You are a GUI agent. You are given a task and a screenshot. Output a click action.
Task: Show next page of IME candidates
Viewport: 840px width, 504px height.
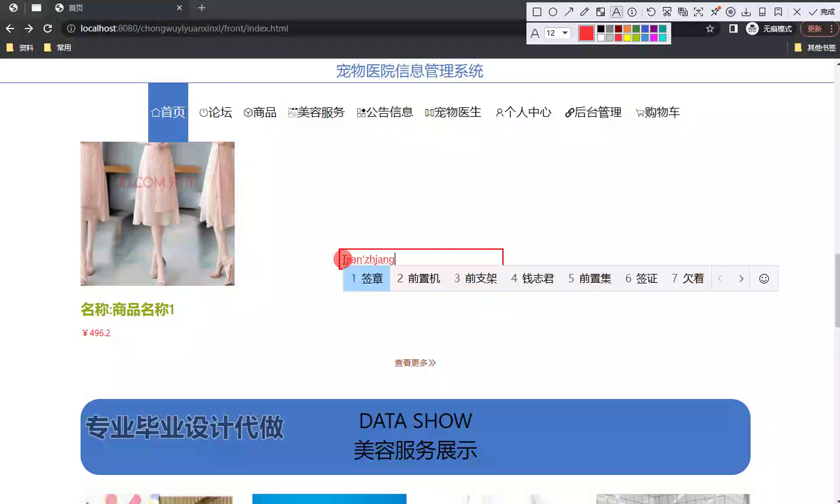click(x=741, y=279)
